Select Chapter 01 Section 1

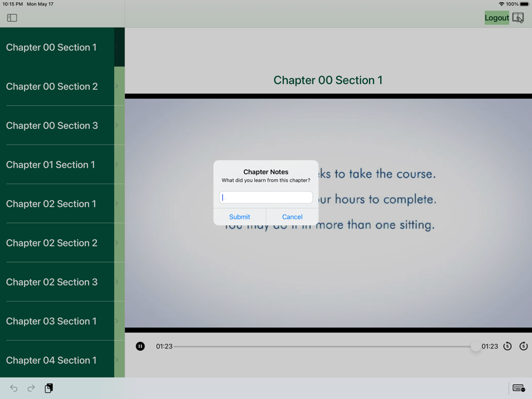(x=62, y=164)
